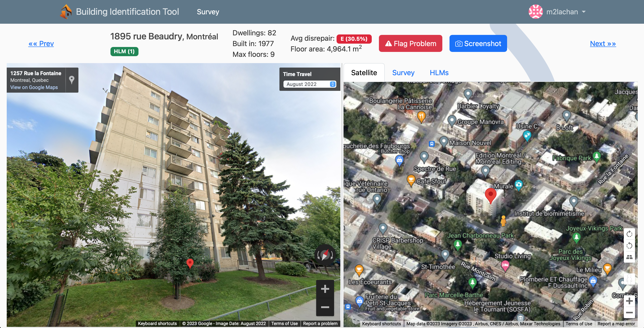Rotate satellite map counterclockwise
Viewport: 644px width, 328px height.
point(629,246)
